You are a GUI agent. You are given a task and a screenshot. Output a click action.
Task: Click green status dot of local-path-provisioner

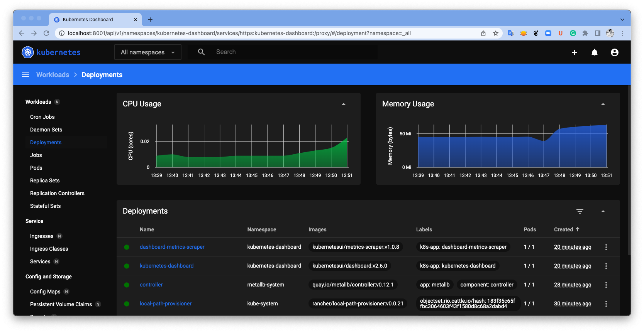tap(127, 304)
